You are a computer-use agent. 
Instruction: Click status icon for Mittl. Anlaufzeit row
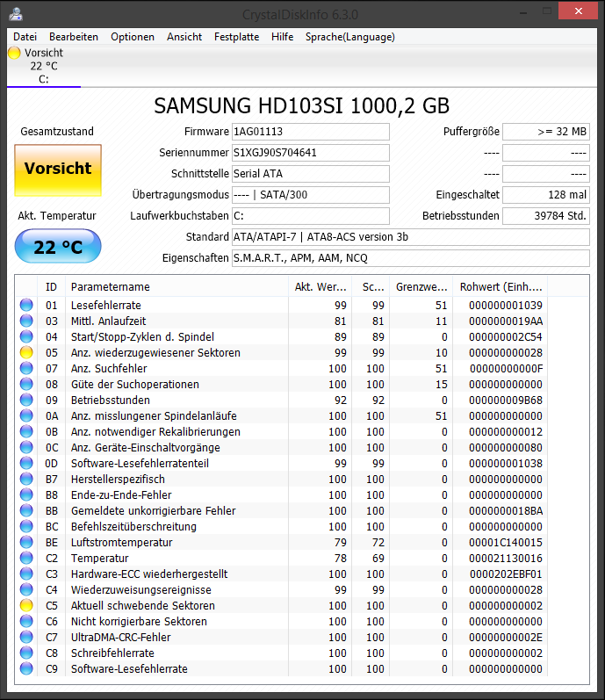26,321
